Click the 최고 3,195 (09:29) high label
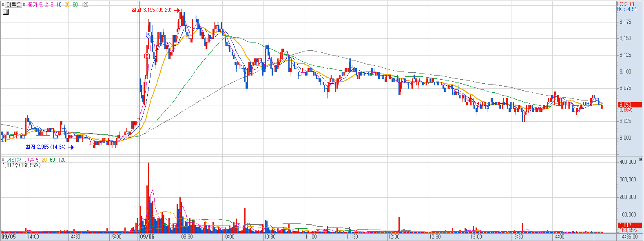This screenshot has width=644, height=241. pos(152,10)
